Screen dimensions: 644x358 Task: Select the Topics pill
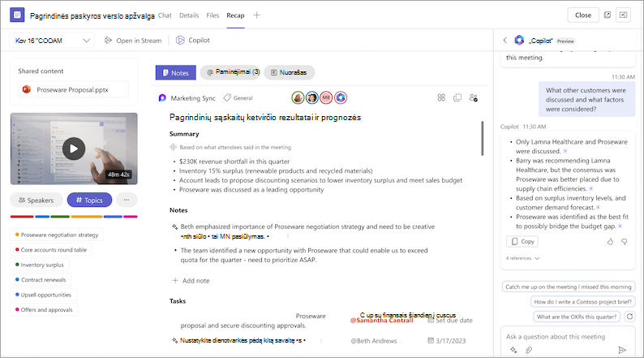click(x=89, y=201)
